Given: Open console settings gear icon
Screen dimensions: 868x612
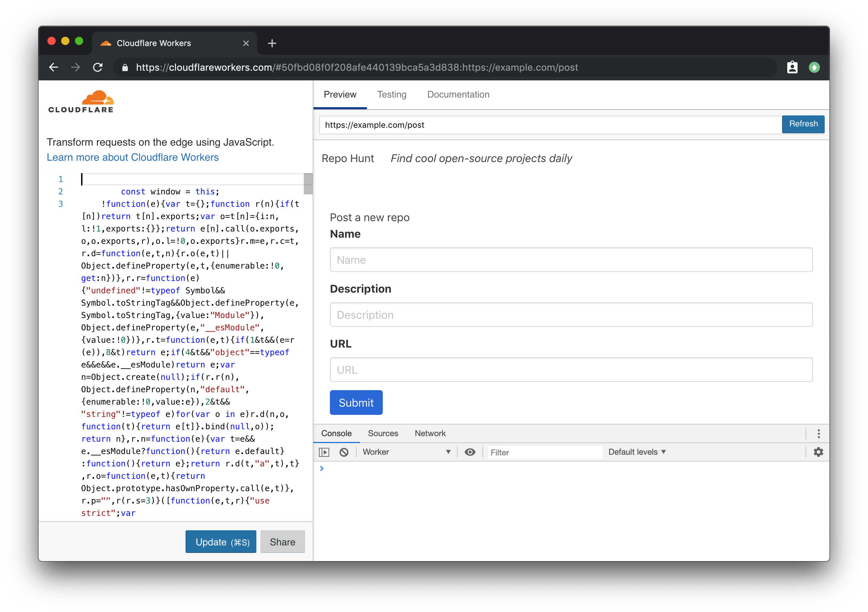Looking at the screenshot, I should tap(819, 452).
